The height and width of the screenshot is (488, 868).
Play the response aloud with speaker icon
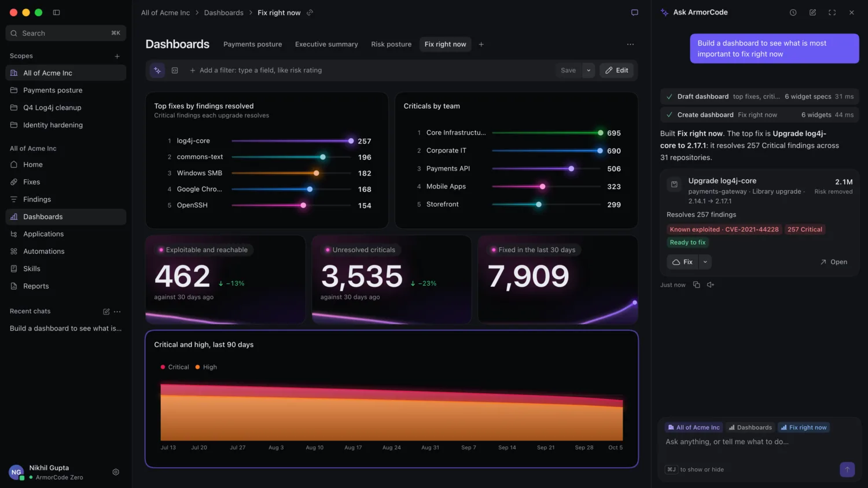tap(711, 285)
